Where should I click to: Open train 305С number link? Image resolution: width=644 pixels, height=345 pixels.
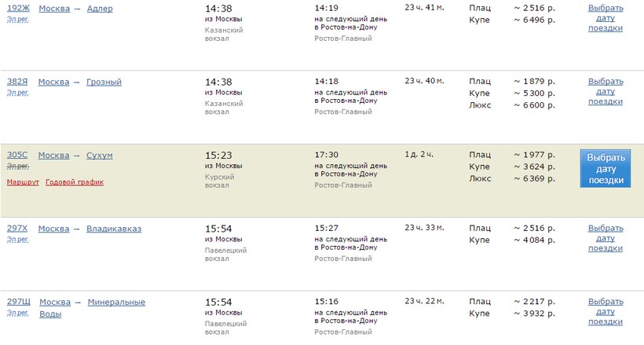(17, 156)
